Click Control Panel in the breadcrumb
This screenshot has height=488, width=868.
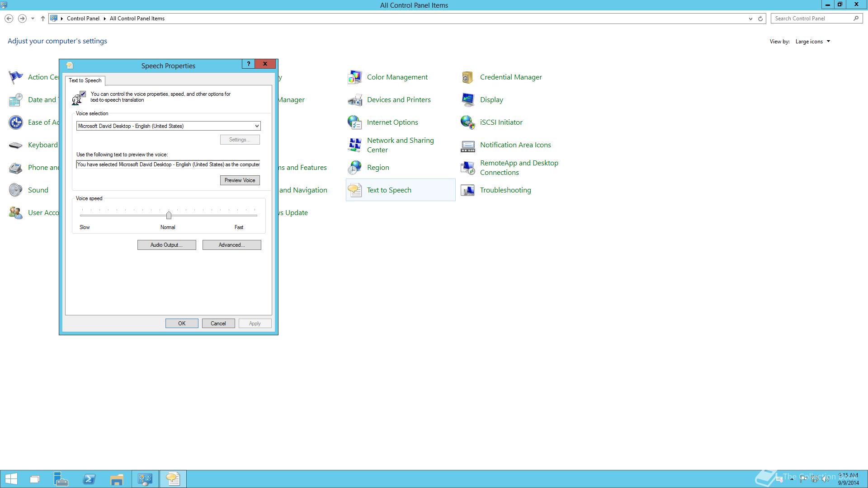tap(83, 19)
